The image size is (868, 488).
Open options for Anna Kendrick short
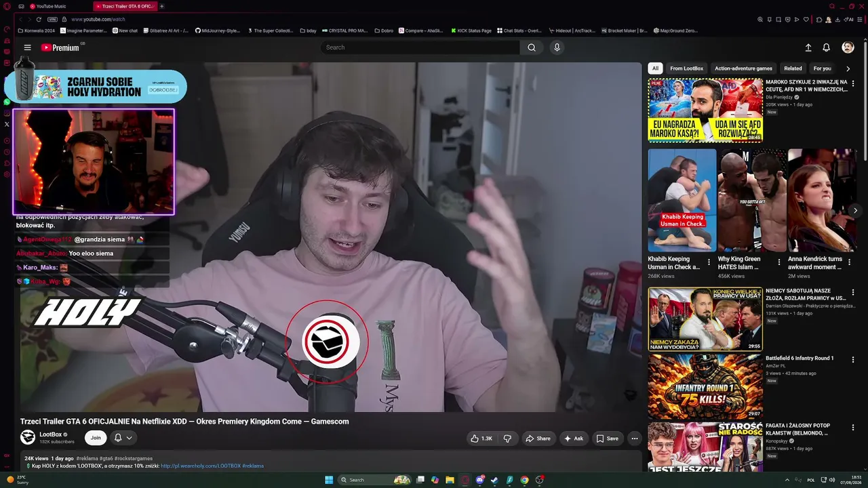(849, 262)
